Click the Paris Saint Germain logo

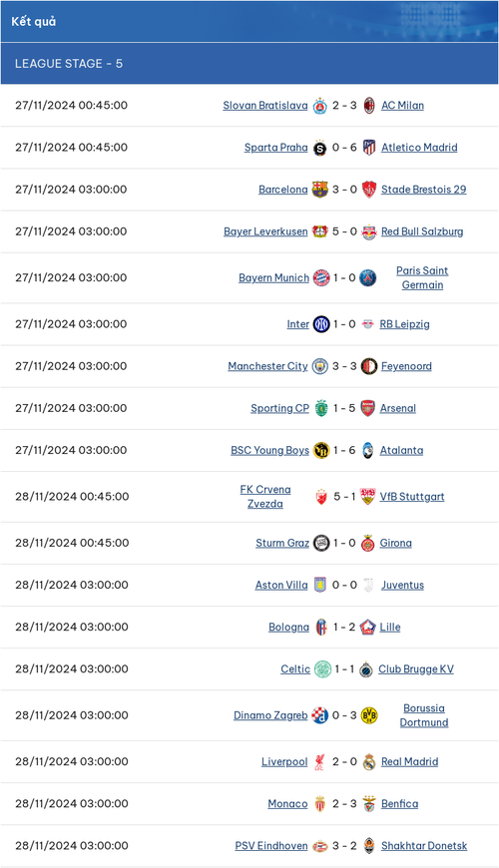coord(367,278)
